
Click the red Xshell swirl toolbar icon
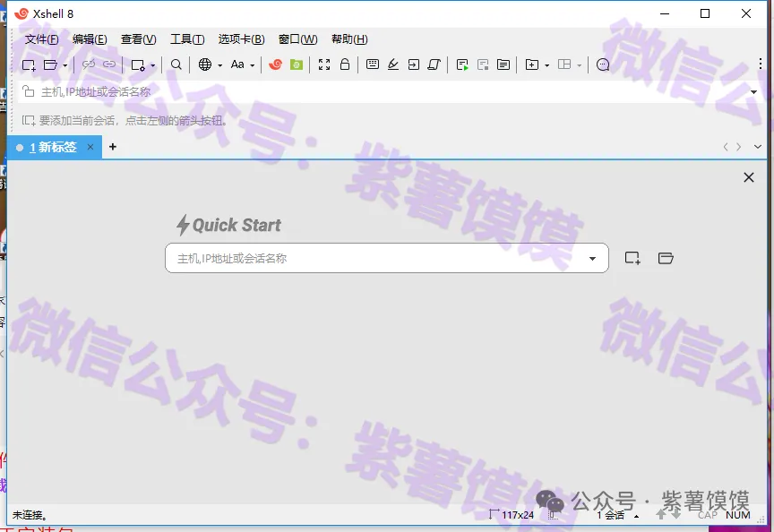[276, 64]
